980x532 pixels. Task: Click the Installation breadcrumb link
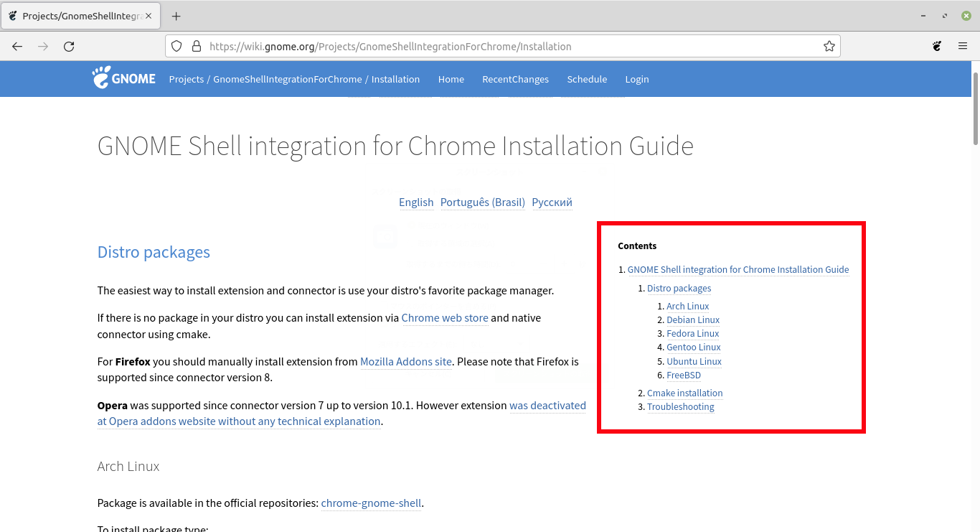click(x=395, y=79)
